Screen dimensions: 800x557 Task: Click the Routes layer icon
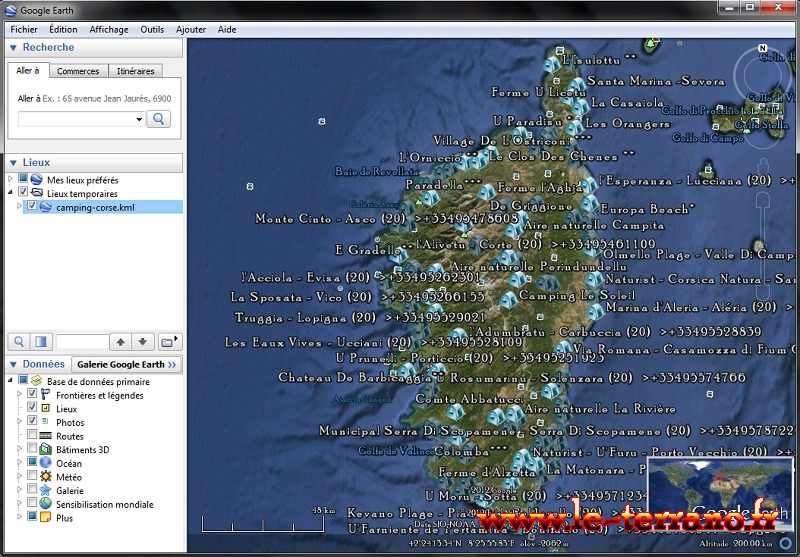point(46,436)
